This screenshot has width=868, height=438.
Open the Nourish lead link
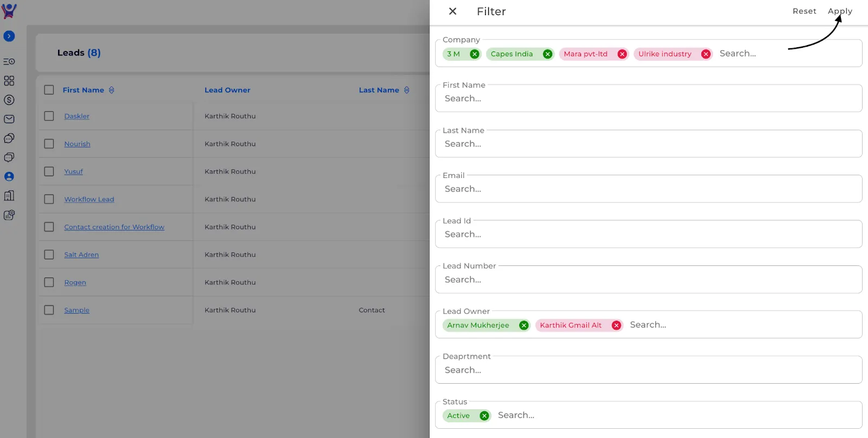(x=77, y=144)
